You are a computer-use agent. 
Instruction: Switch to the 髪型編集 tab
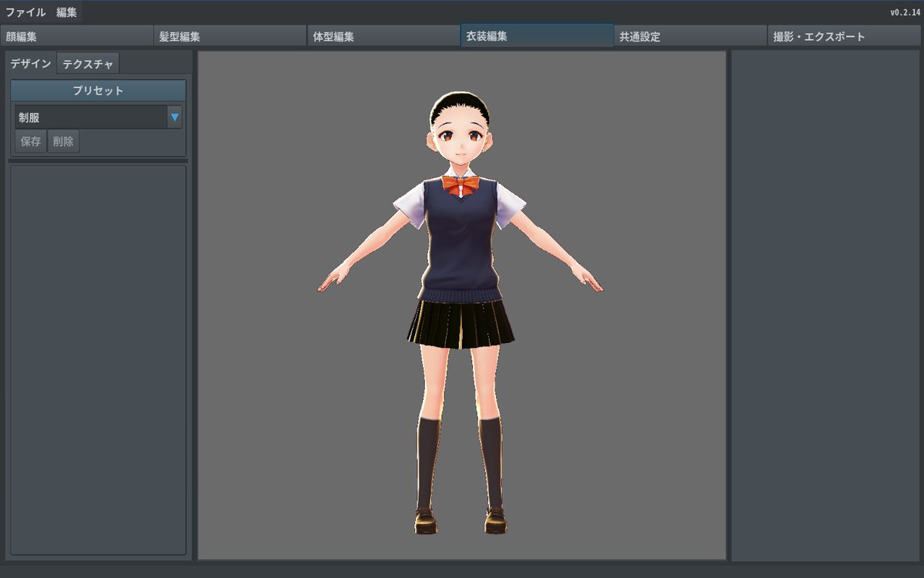[x=230, y=36]
